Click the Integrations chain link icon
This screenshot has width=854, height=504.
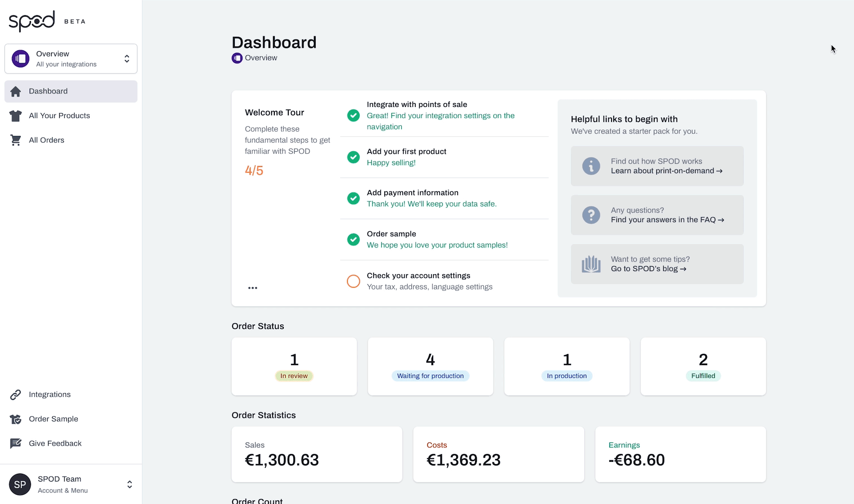[x=16, y=394]
